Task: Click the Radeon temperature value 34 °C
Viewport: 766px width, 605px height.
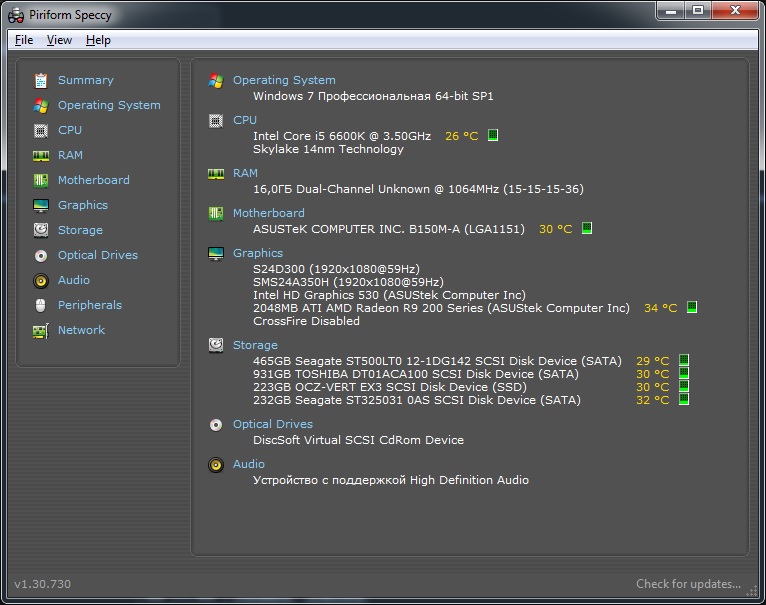Action: [660, 308]
